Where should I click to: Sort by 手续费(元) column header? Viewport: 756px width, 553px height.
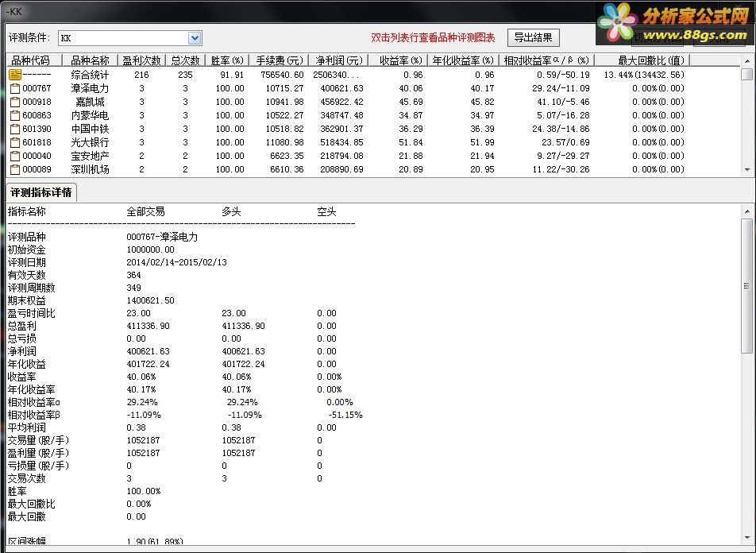280,60
